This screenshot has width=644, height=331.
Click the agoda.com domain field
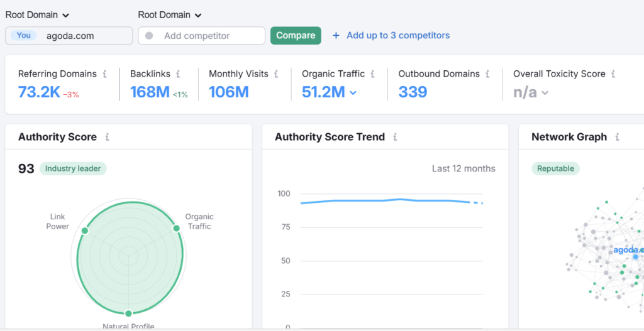pyautogui.click(x=69, y=36)
